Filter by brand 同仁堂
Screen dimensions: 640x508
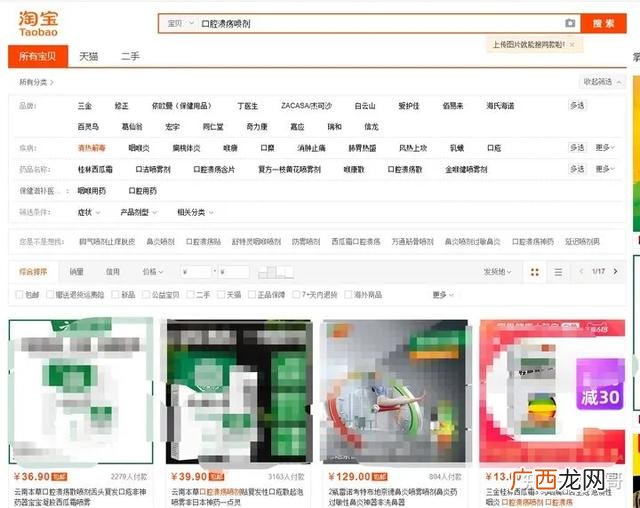tap(213, 127)
